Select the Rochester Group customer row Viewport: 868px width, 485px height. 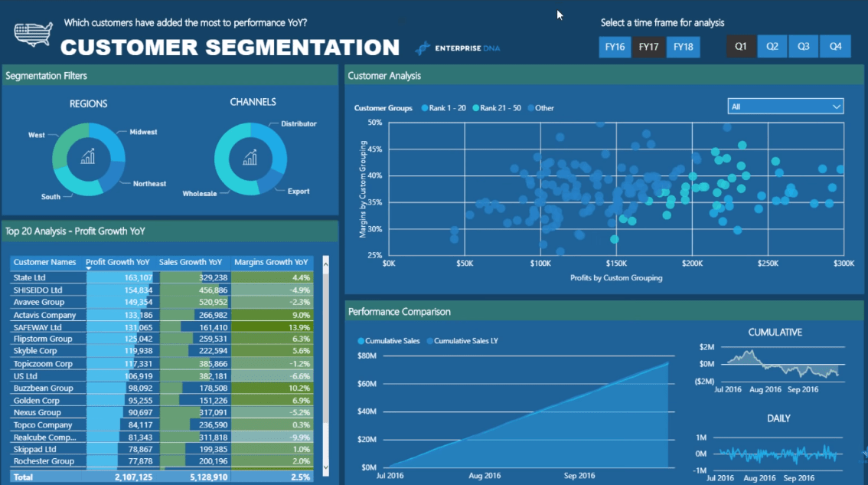[162, 461]
